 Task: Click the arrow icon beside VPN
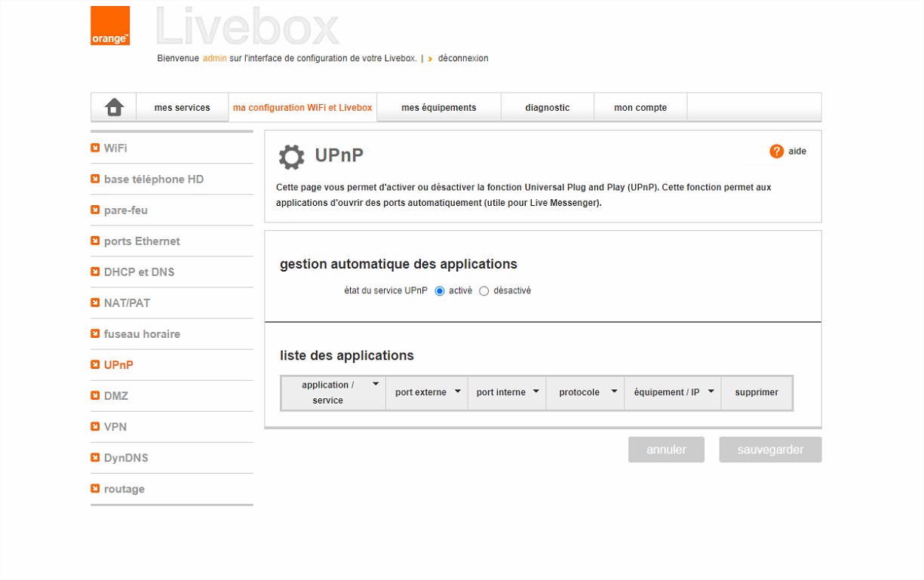click(x=95, y=426)
